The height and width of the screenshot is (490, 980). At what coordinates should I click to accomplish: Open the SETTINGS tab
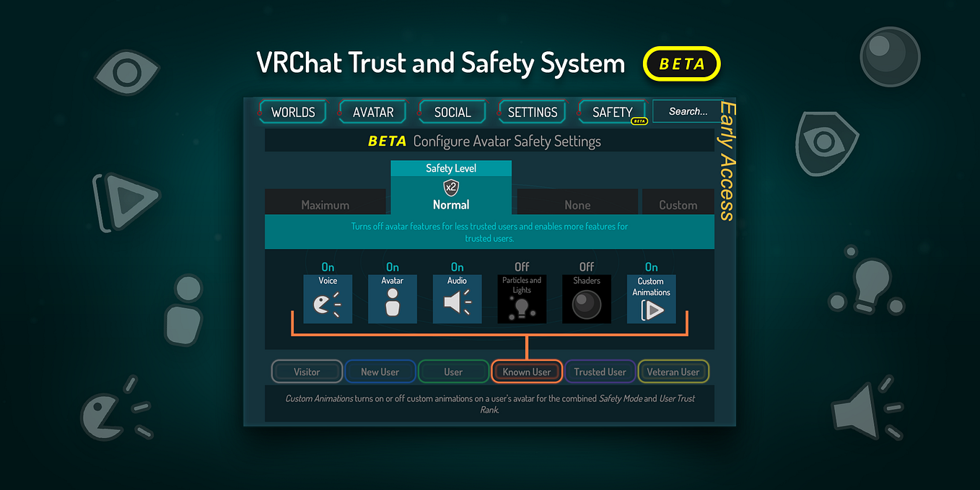(531, 112)
